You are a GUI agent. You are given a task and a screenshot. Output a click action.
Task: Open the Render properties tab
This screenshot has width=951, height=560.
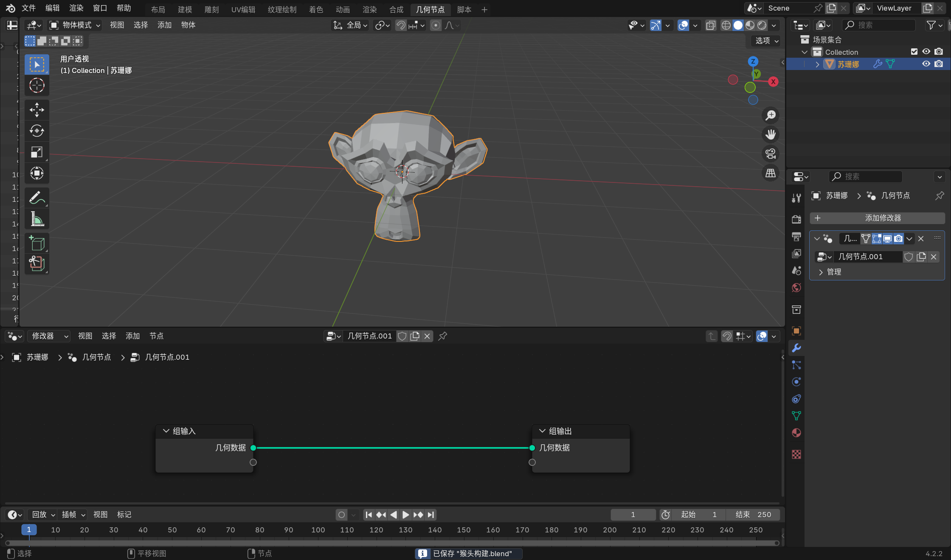[x=796, y=219]
